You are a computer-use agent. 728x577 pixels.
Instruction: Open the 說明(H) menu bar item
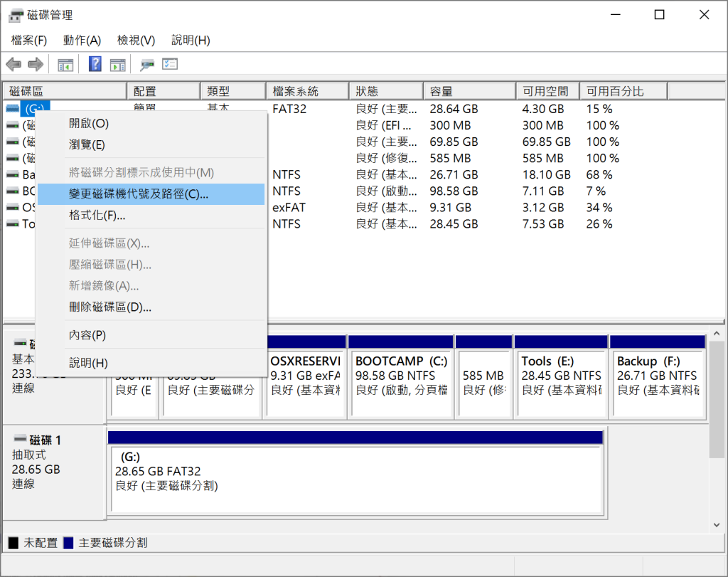(x=191, y=41)
